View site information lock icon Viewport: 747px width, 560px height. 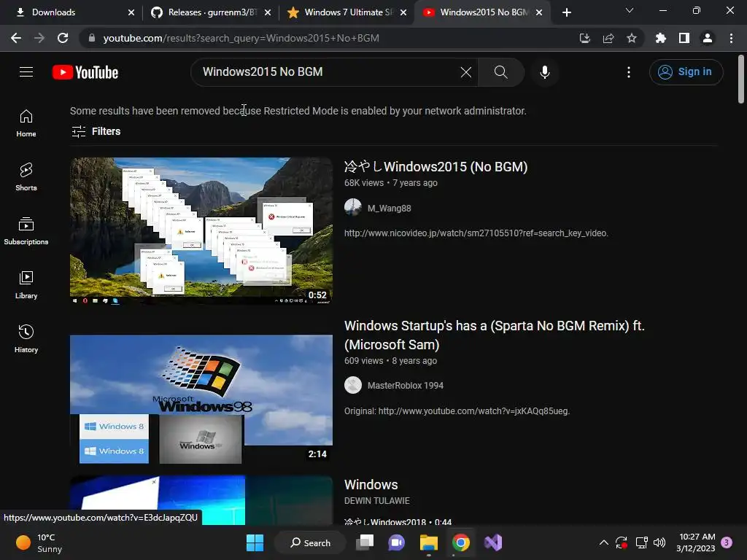tap(92, 38)
